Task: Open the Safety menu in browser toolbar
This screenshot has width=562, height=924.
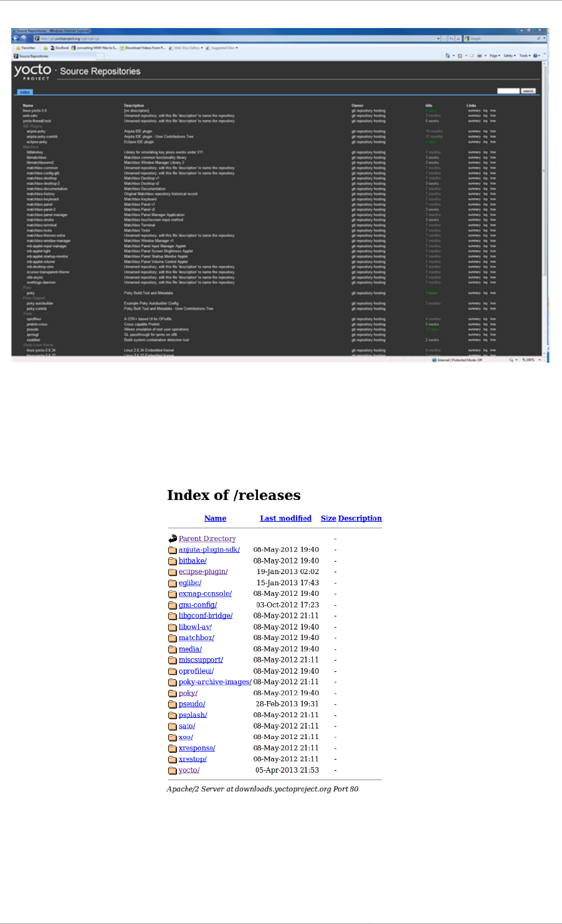Action: coord(510,56)
